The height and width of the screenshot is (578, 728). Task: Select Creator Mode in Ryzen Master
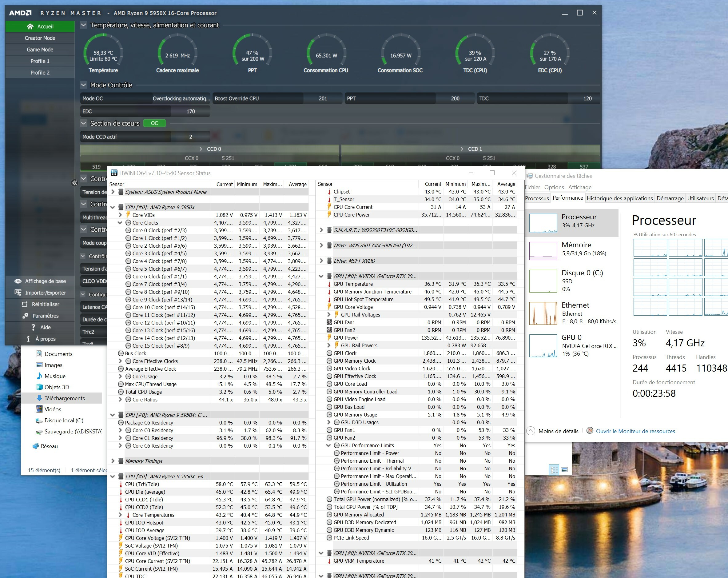click(x=40, y=38)
